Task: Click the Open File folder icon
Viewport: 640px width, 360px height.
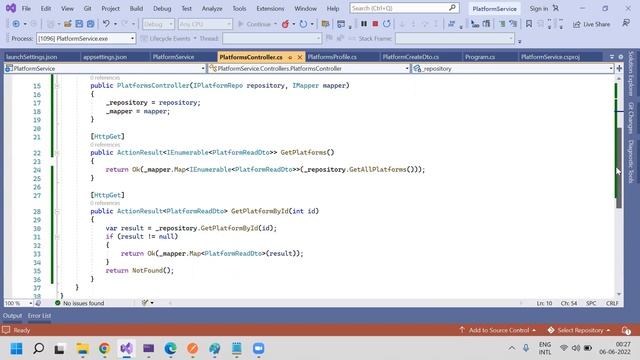Action: point(68,24)
